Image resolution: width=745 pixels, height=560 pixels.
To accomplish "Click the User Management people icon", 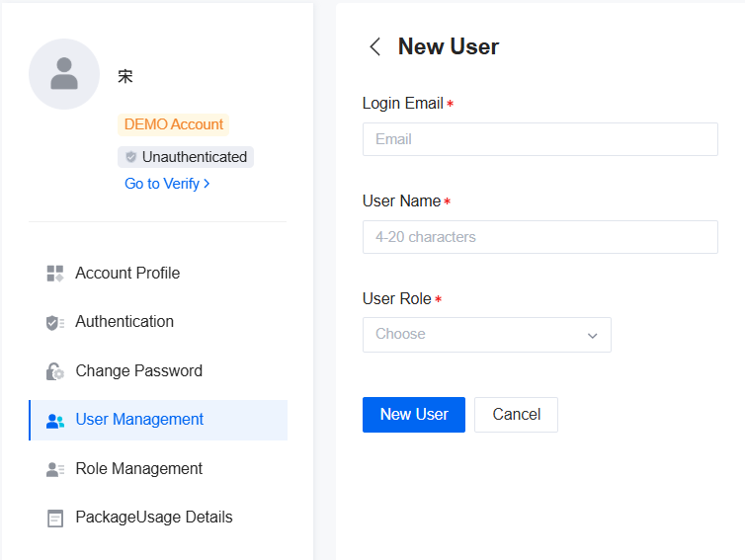I will (55, 421).
